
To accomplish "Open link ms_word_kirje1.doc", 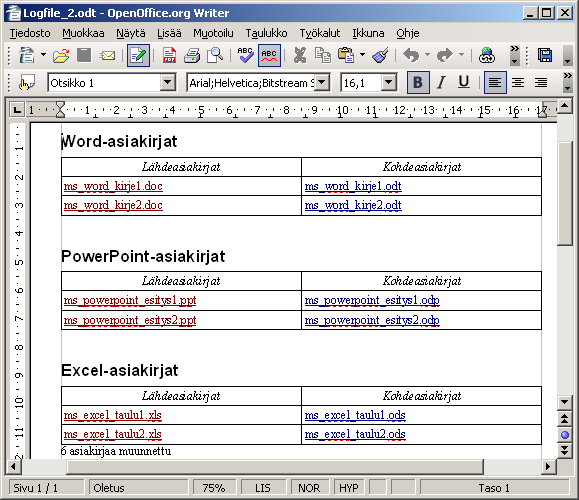I will point(113,186).
